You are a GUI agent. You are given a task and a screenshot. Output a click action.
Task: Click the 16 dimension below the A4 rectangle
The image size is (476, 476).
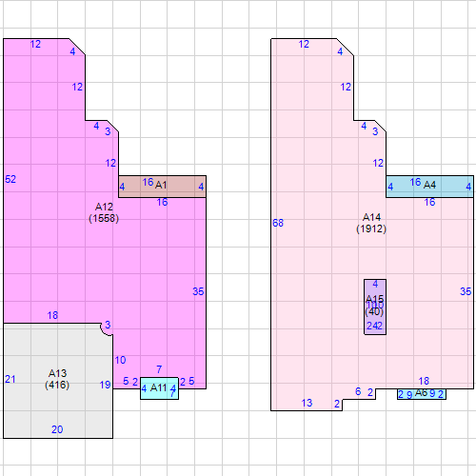point(429,202)
